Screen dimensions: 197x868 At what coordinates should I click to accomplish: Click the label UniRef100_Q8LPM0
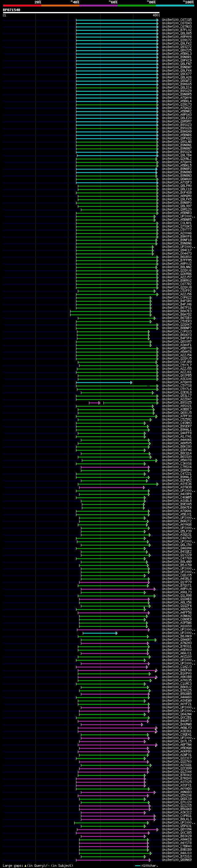(x=177, y=186)
